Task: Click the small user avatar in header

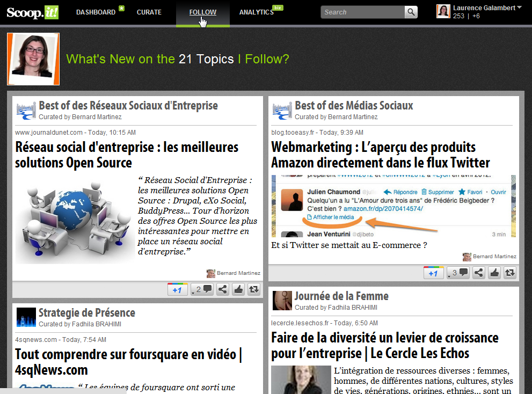Action: click(443, 11)
